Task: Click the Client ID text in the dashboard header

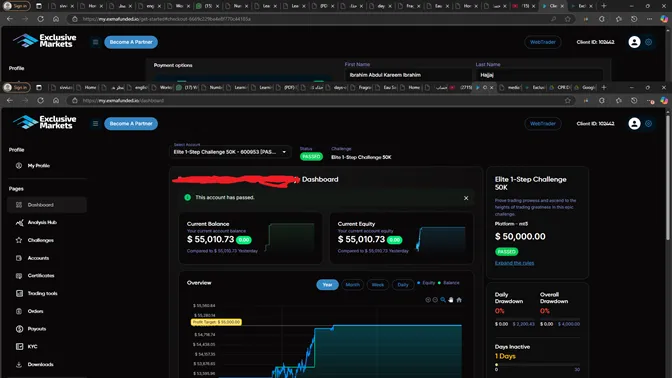Action: [595, 123]
